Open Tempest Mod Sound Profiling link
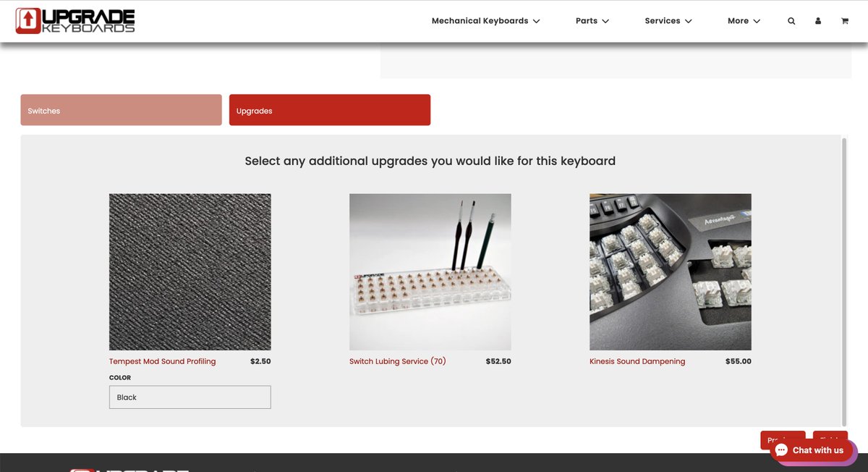Image resolution: width=868 pixels, height=472 pixels. coord(162,361)
